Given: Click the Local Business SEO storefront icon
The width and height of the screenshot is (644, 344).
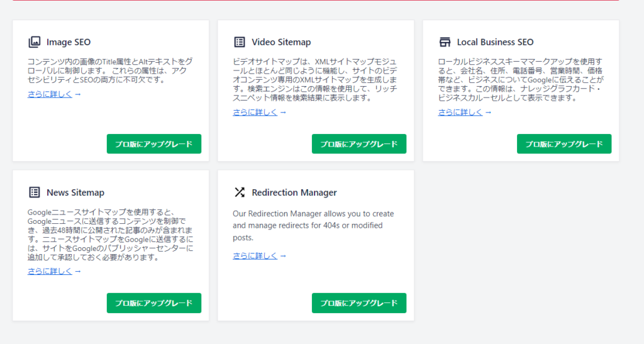Looking at the screenshot, I should click(445, 42).
